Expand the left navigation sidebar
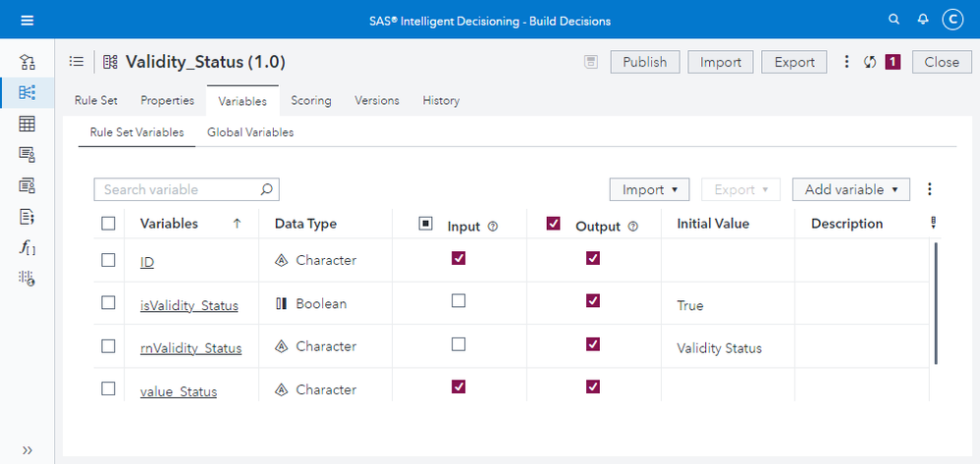 (x=27, y=449)
